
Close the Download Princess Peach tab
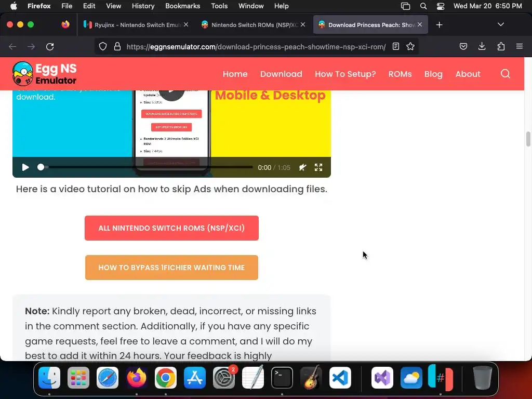point(420,24)
